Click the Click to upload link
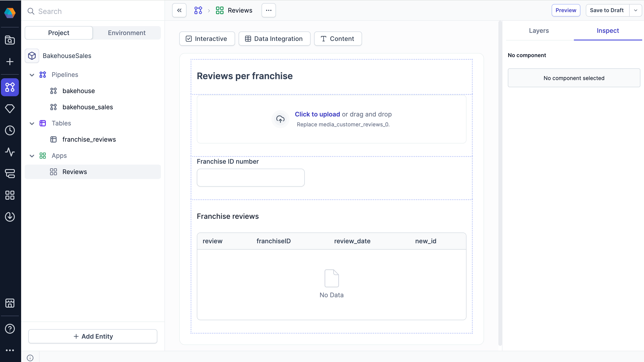Screen dimensions: 644x362 click(x=317, y=114)
